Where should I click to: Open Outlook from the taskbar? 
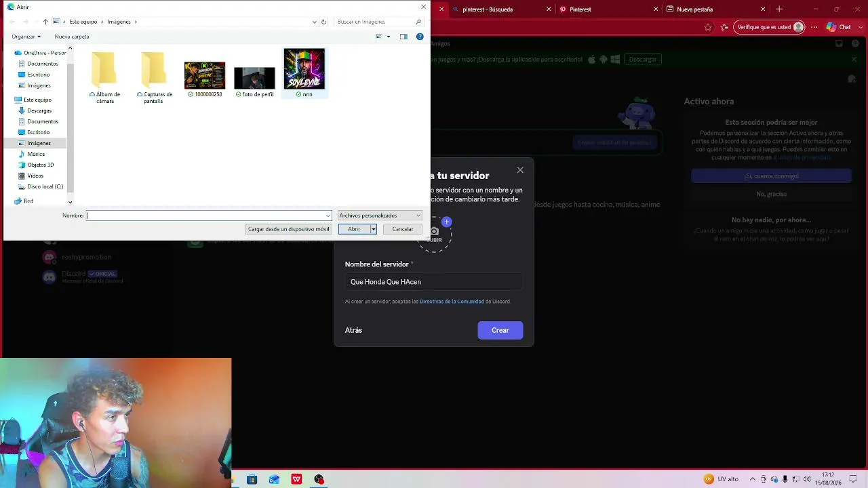coord(274,479)
